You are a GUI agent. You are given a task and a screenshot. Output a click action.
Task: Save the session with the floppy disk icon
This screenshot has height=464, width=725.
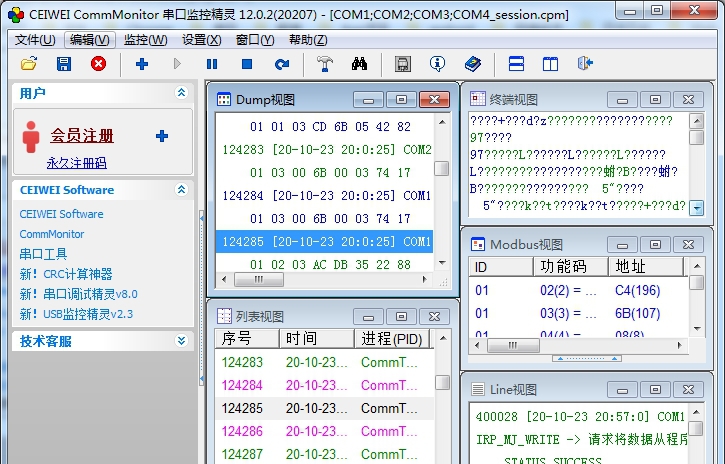pyautogui.click(x=64, y=64)
